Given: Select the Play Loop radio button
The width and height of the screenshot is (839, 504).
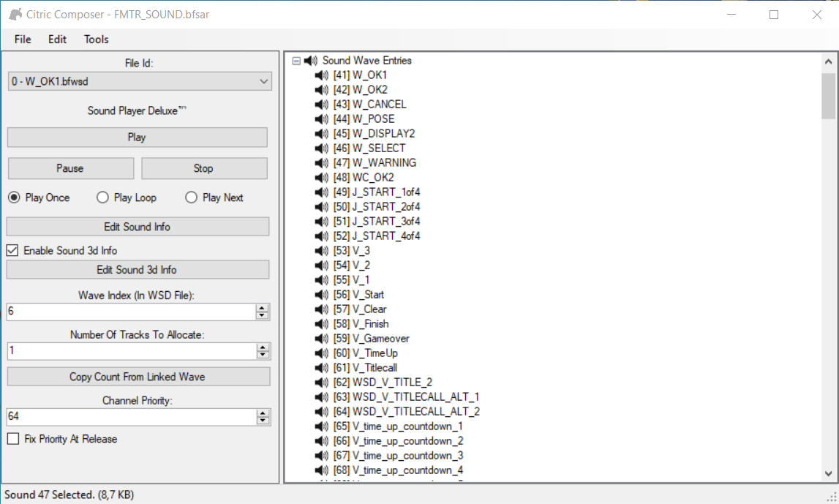Looking at the screenshot, I should (x=103, y=198).
